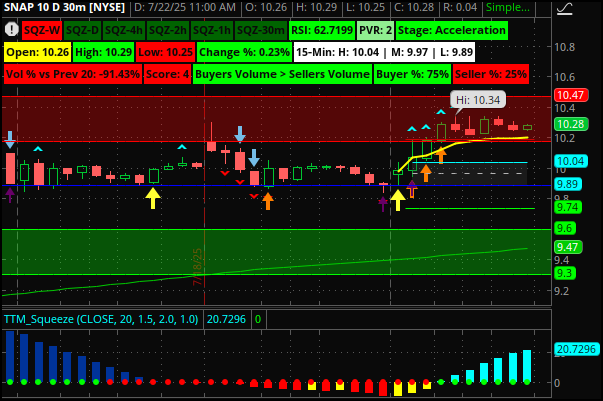Click the Open: 10.26 yellow label
This screenshot has width=603, height=401.
(38, 52)
